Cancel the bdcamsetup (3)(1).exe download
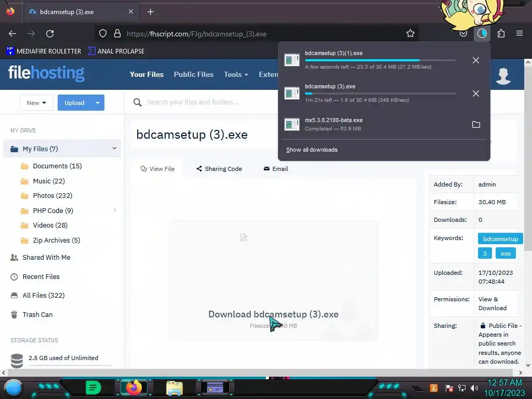The width and height of the screenshot is (532, 399). tap(476, 60)
